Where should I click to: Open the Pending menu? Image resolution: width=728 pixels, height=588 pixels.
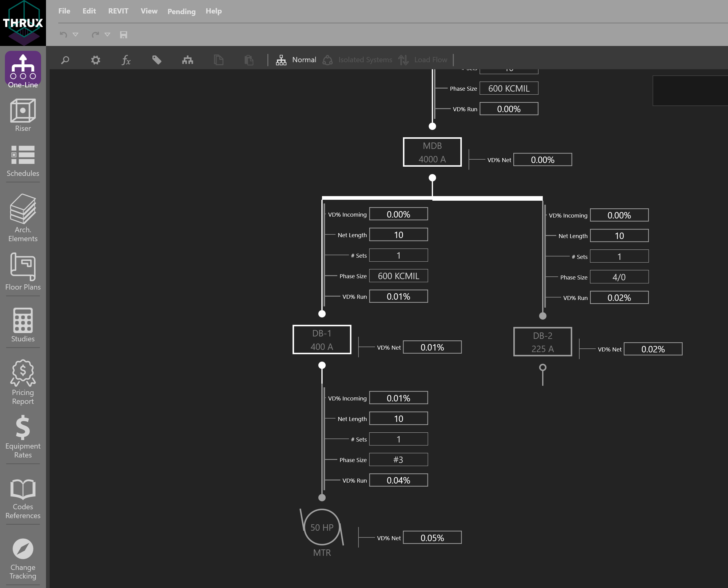point(181,12)
